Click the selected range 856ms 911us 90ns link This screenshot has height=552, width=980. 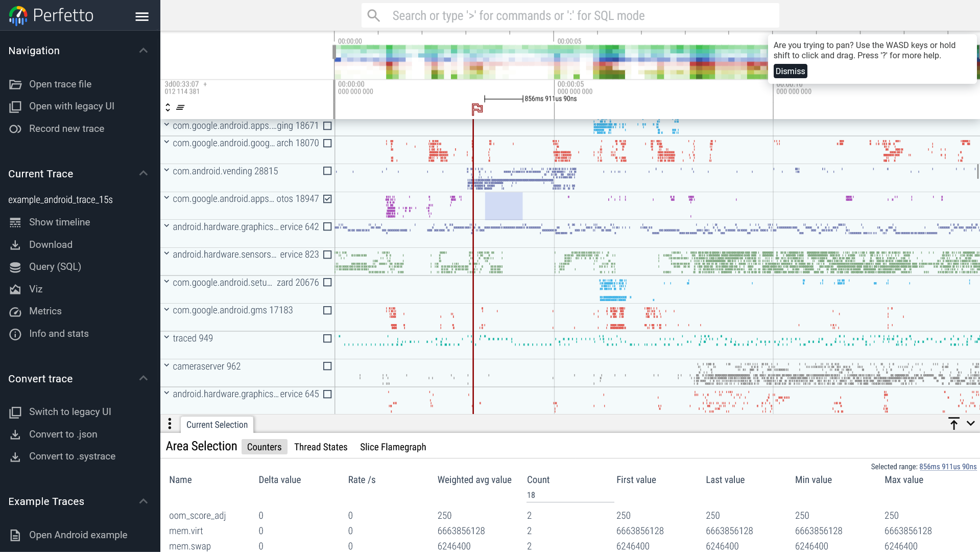[948, 467]
